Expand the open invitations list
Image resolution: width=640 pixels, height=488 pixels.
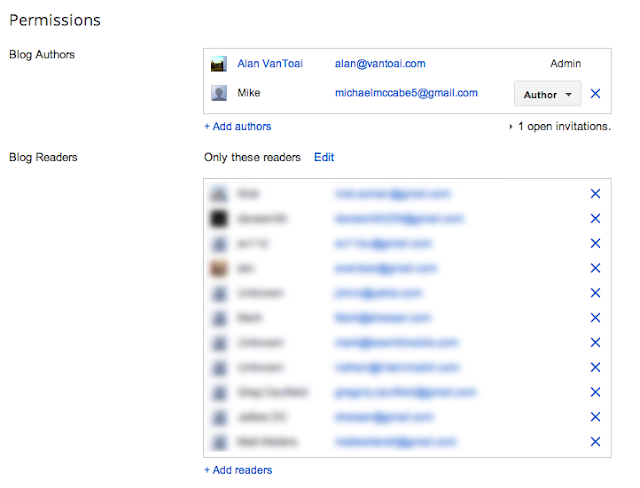560,126
